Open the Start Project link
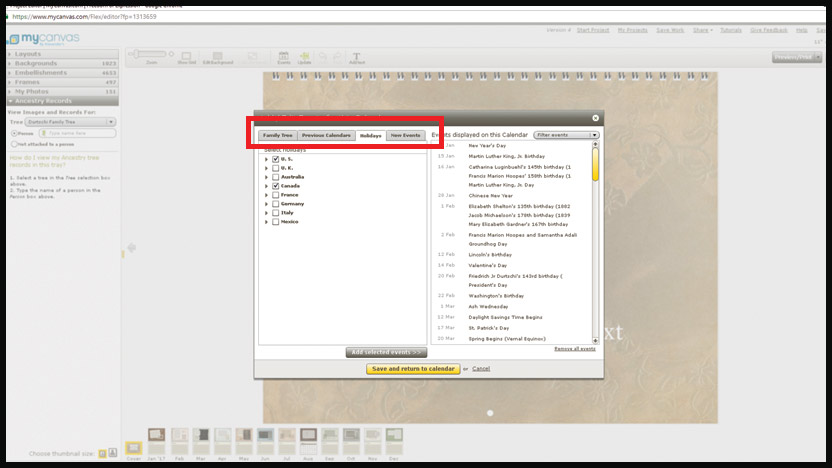 pyautogui.click(x=593, y=30)
